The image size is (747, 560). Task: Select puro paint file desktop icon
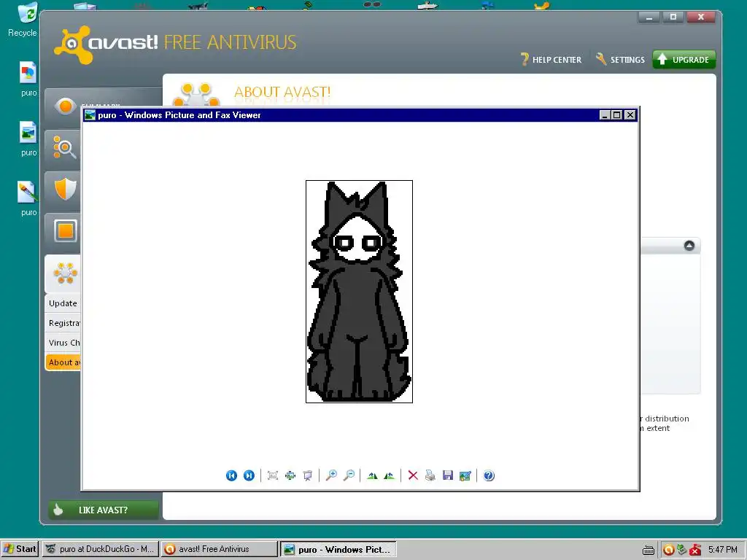pyautogui.click(x=28, y=198)
